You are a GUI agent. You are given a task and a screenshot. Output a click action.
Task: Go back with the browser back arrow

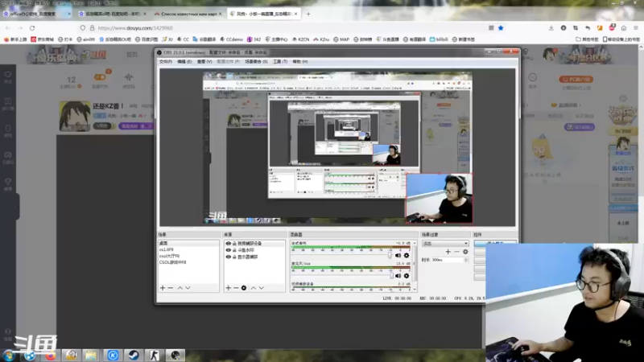(x=8, y=28)
